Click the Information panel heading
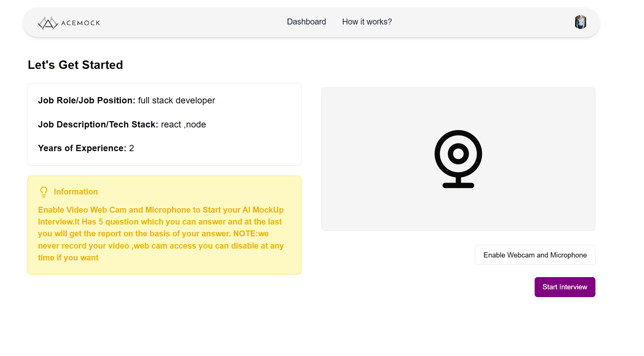 pos(76,192)
